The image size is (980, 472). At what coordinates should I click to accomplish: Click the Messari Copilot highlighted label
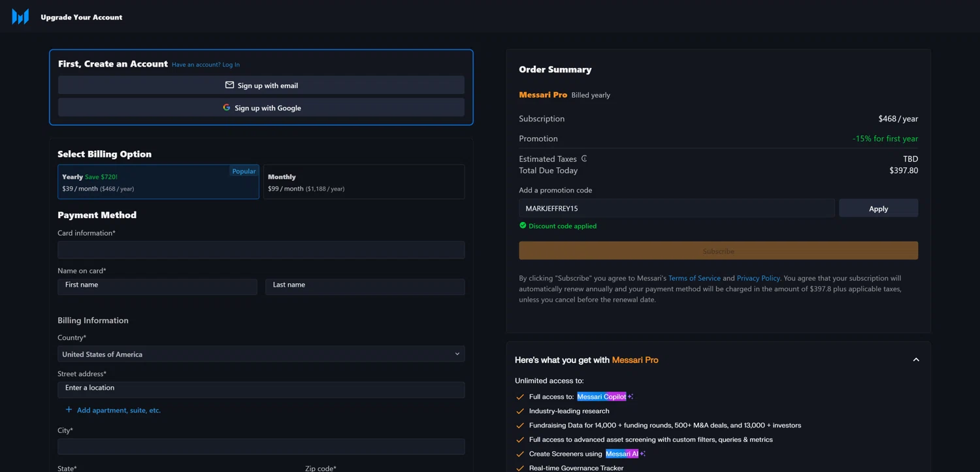601,396
